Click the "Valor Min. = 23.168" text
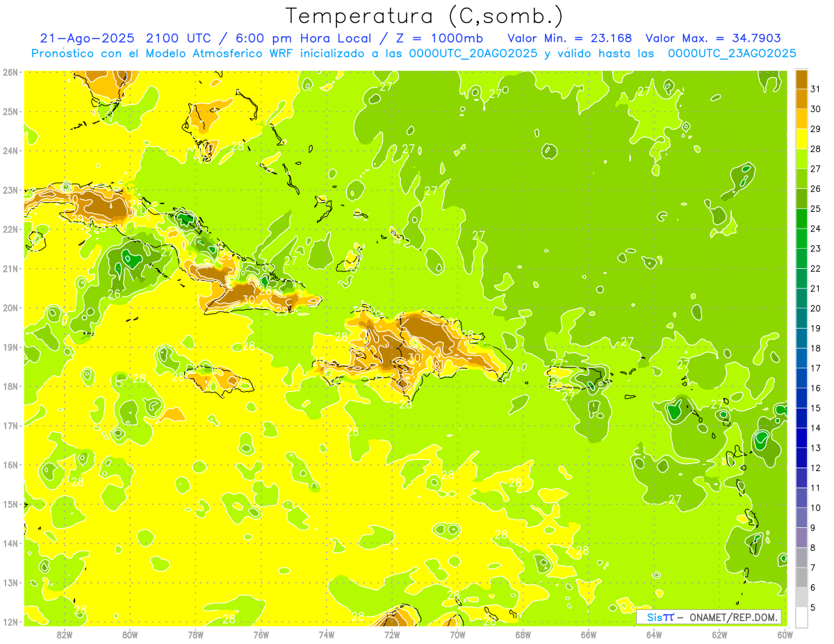Screen dimensions: 834x644 click(570, 38)
